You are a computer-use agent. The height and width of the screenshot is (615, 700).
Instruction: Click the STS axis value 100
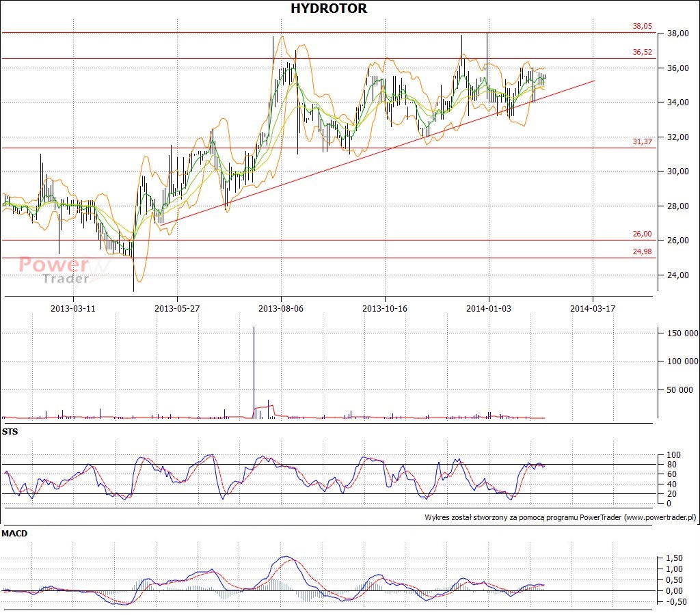[x=673, y=455]
